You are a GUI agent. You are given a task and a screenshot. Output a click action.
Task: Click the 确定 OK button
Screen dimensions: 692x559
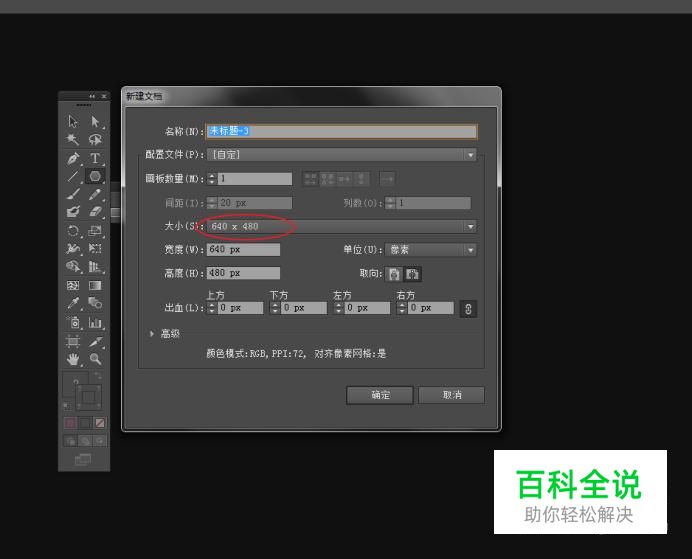point(380,395)
